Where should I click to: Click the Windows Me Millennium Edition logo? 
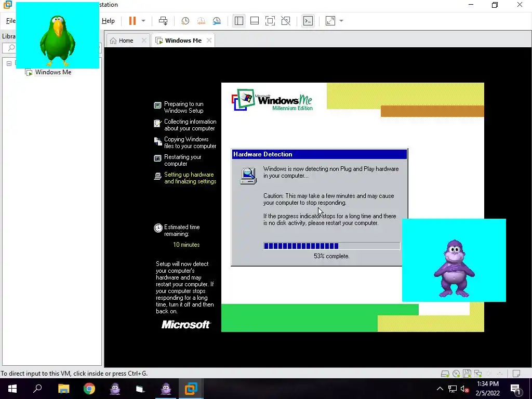pos(272,100)
